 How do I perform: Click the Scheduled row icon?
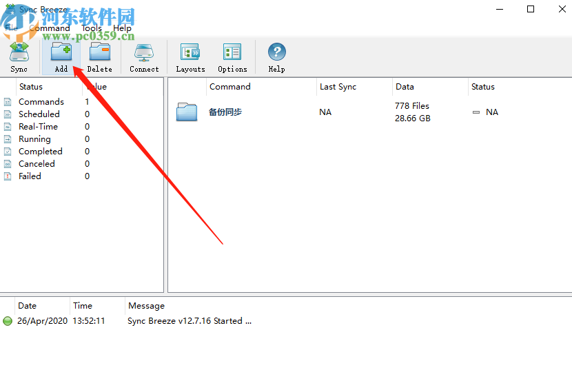(x=8, y=114)
